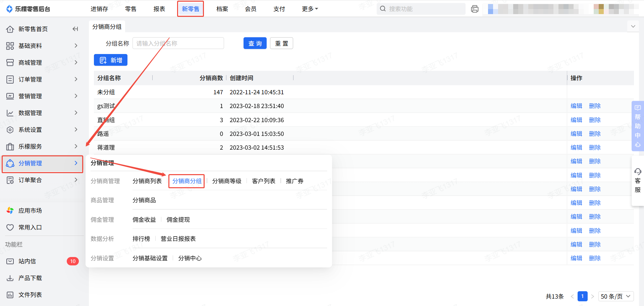
Task: Click the 基础资料 grid icon
Action: (10, 46)
